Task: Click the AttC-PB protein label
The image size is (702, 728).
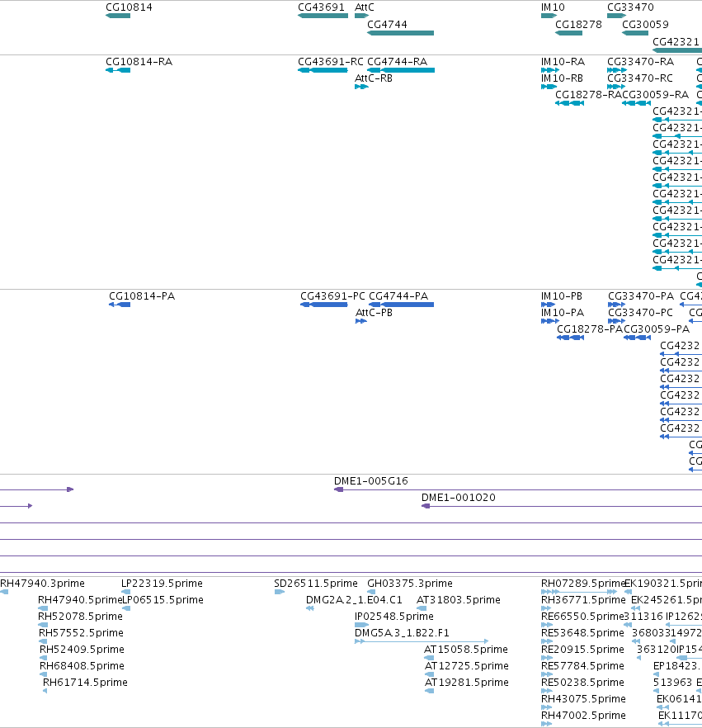Action: tap(374, 313)
